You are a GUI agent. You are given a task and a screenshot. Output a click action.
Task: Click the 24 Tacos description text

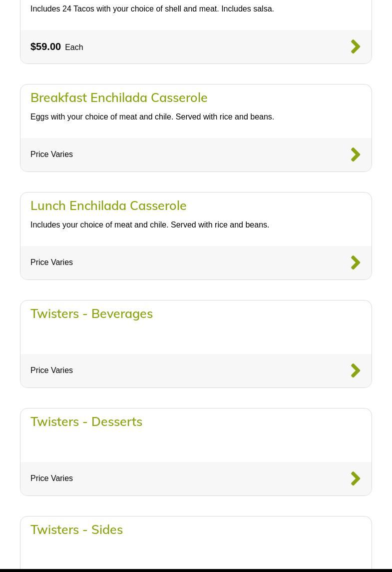point(152,9)
